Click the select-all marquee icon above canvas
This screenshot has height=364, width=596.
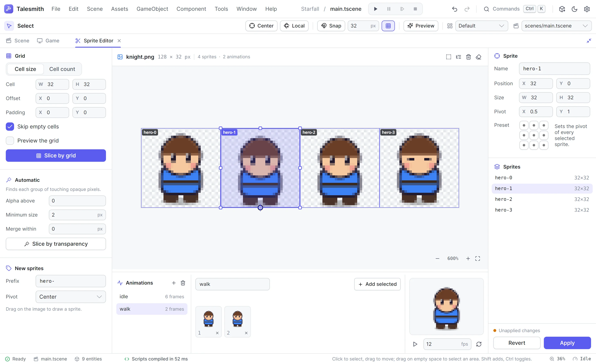pos(448,57)
